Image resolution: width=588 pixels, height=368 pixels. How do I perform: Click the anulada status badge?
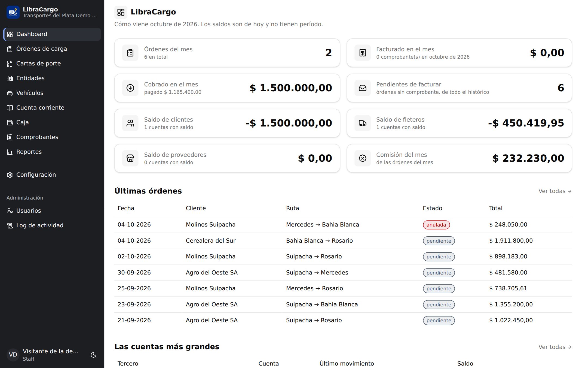tap(436, 225)
